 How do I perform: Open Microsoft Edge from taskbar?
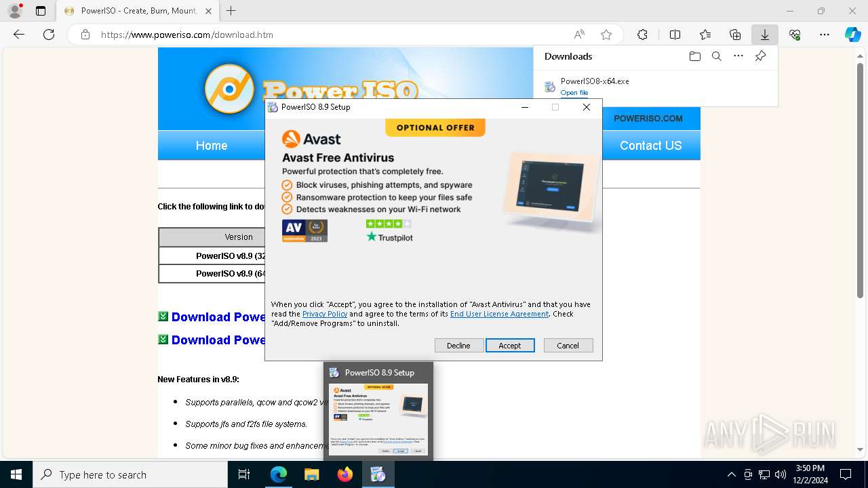tap(279, 474)
